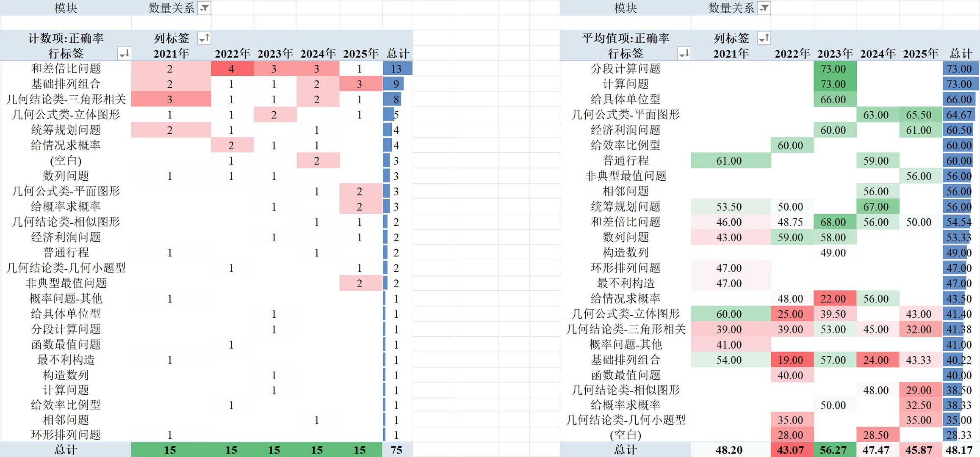Select the red 22.00 cell for 给情况求概率

(x=833, y=298)
